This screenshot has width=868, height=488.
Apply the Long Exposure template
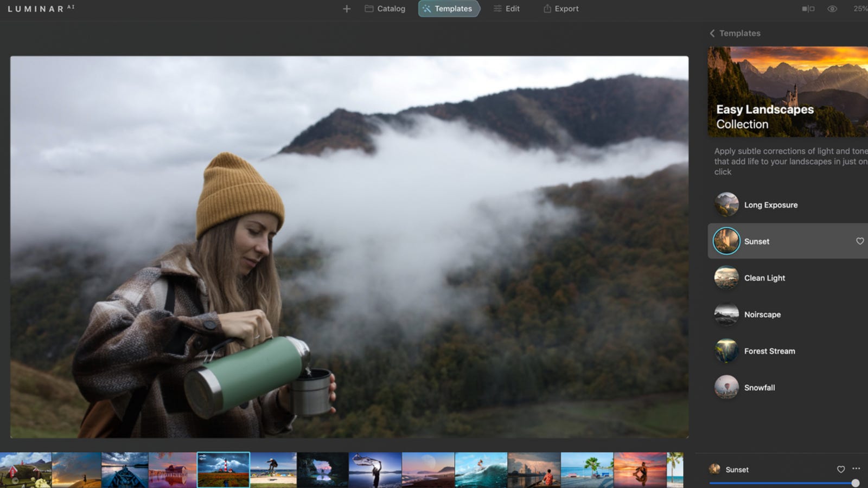click(770, 205)
